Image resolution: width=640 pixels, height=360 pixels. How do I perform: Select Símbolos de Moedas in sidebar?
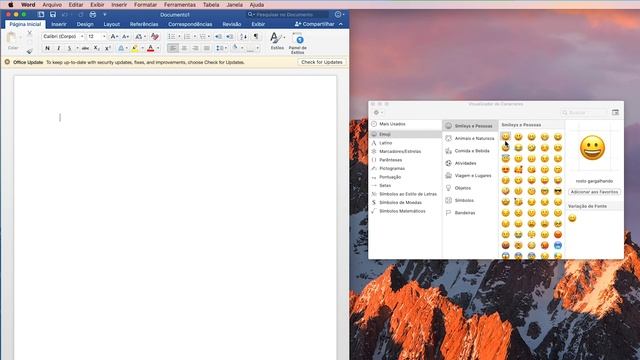tap(405, 202)
